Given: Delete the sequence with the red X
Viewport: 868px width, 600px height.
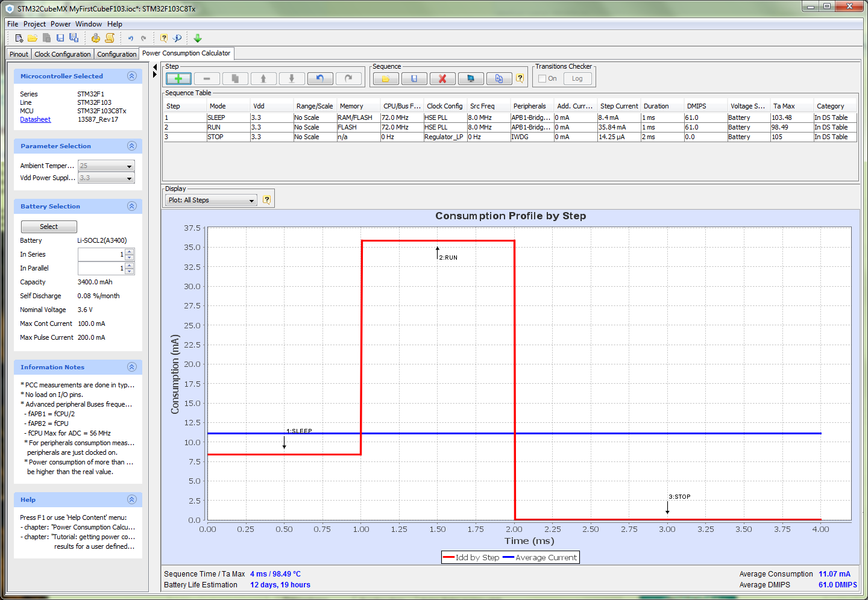Looking at the screenshot, I should (442, 78).
